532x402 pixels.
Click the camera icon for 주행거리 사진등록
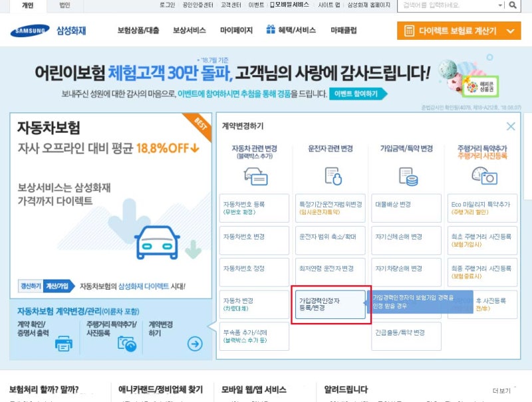coord(127,344)
